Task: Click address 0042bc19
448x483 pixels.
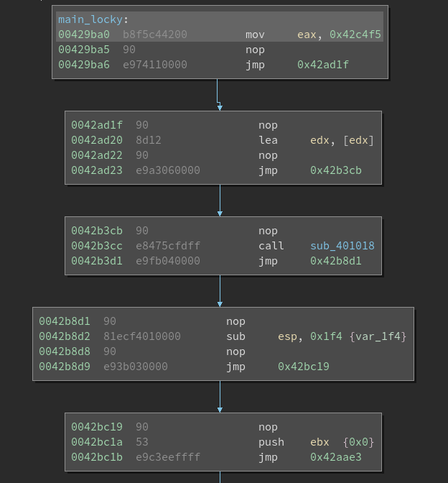Action: (x=97, y=427)
